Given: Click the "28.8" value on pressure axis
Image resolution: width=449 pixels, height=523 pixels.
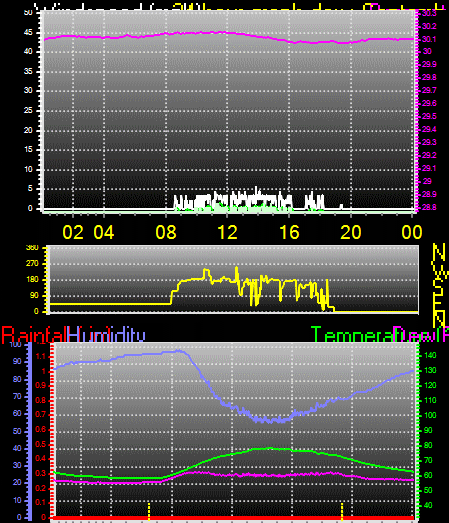Looking at the screenshot, I should (x=429, y=207).
